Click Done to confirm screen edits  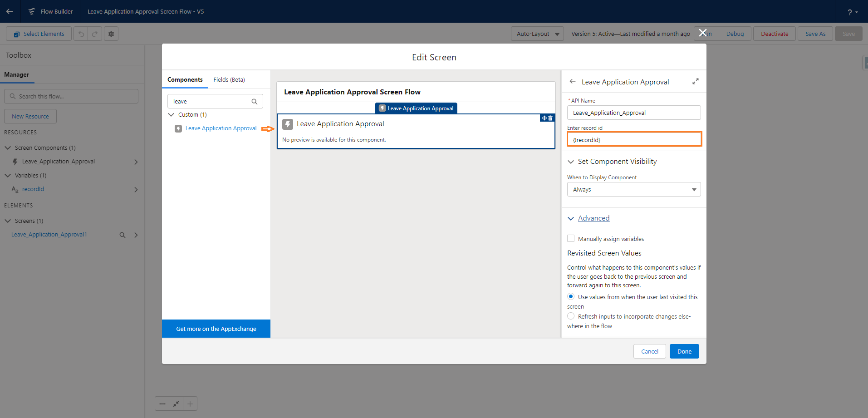[x=684, y=351]
